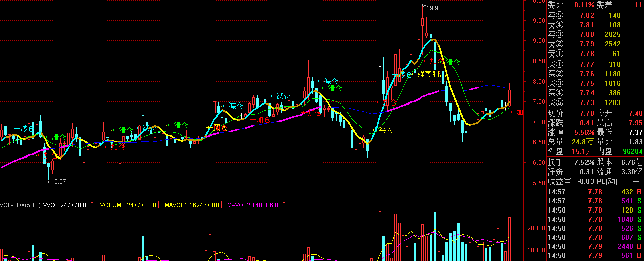Select the 14:57 tick with 432 B
Image resolution: width=644 pixels, height=261 pixels.
click(596, 192)
